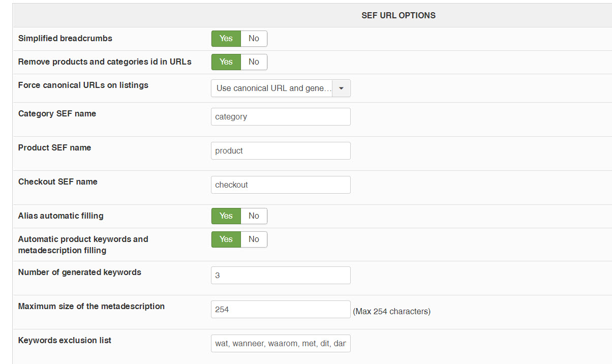Set Simplified breadcrumbs to No
This screenshot has width=612, height=364.
[254, 39]
